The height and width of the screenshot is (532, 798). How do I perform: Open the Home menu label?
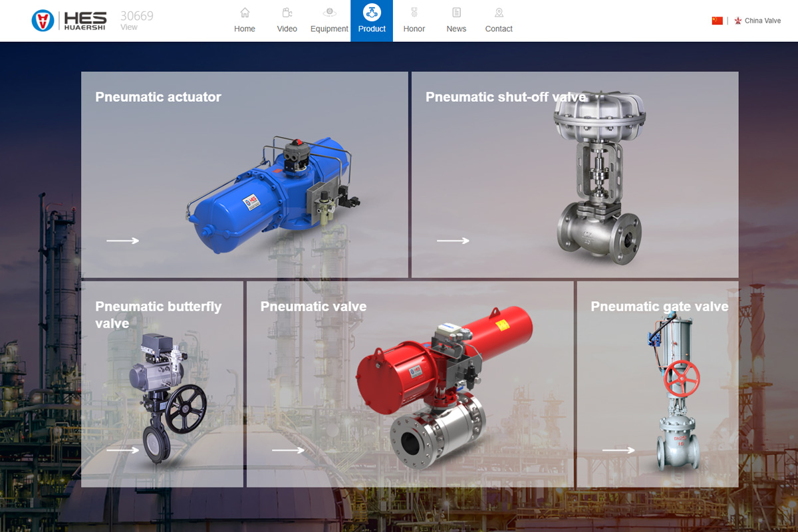point(245,29)
